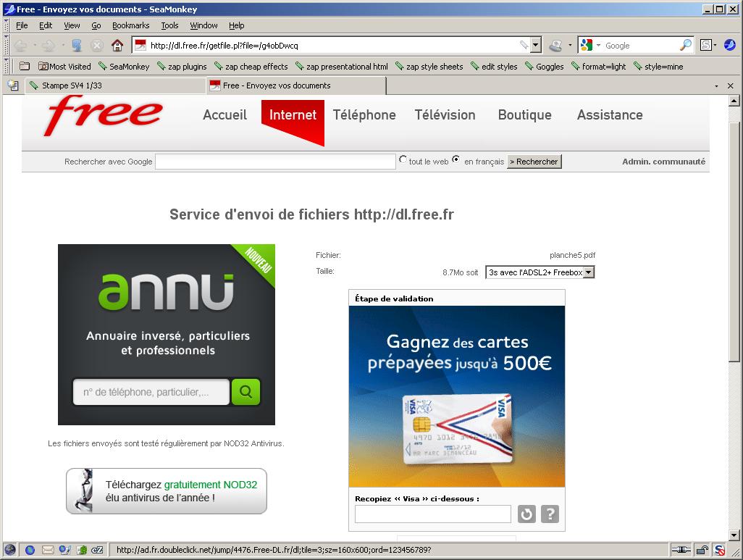Switch to the 'Stampe SV4 1/33' tab

coord(115,85)
